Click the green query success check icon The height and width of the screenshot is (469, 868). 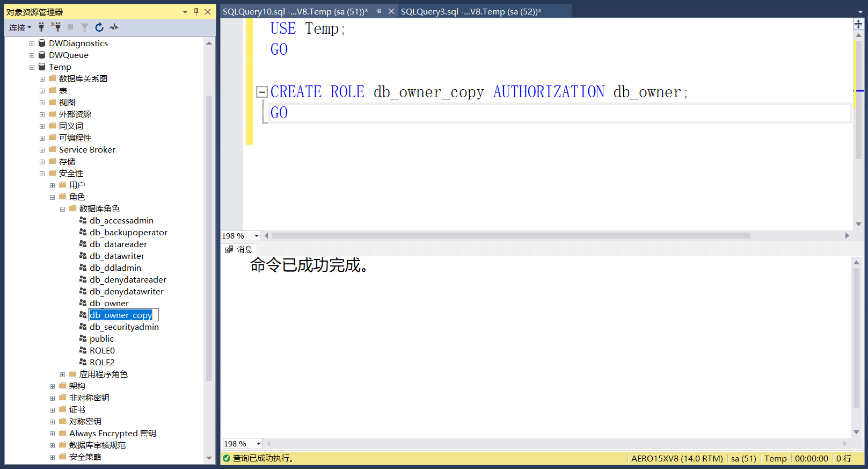pyautogui.click(x=227, y=458)
